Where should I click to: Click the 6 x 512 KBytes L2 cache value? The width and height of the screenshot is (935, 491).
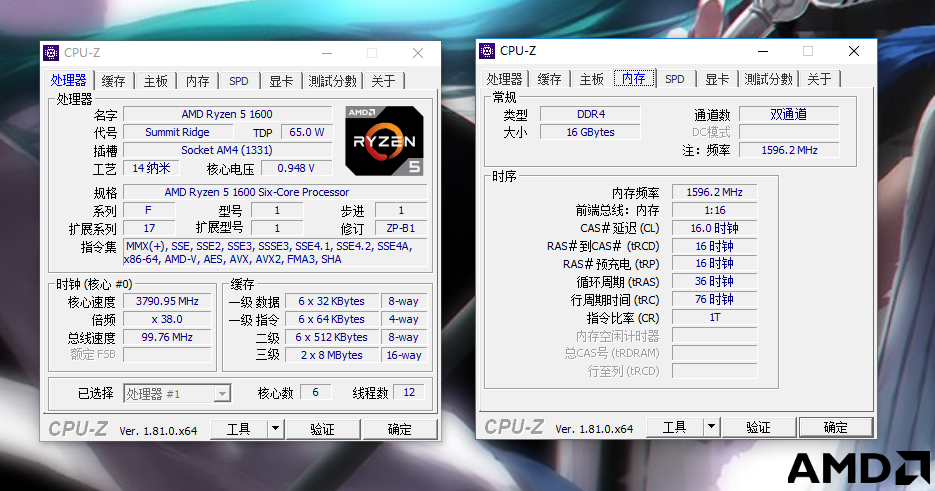coord(332,337)
